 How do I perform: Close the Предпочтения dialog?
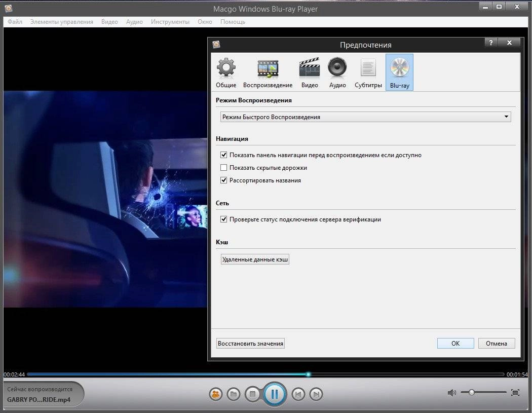[509, 43]
